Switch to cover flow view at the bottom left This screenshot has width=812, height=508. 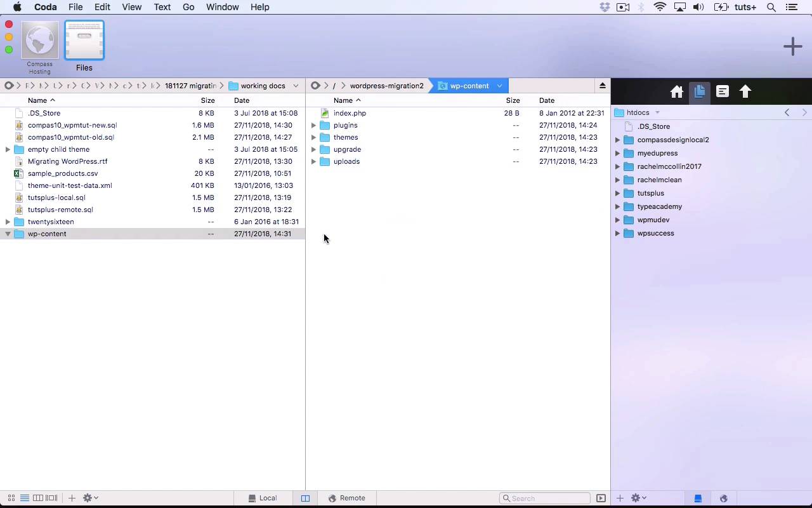[x=51, y=498]
